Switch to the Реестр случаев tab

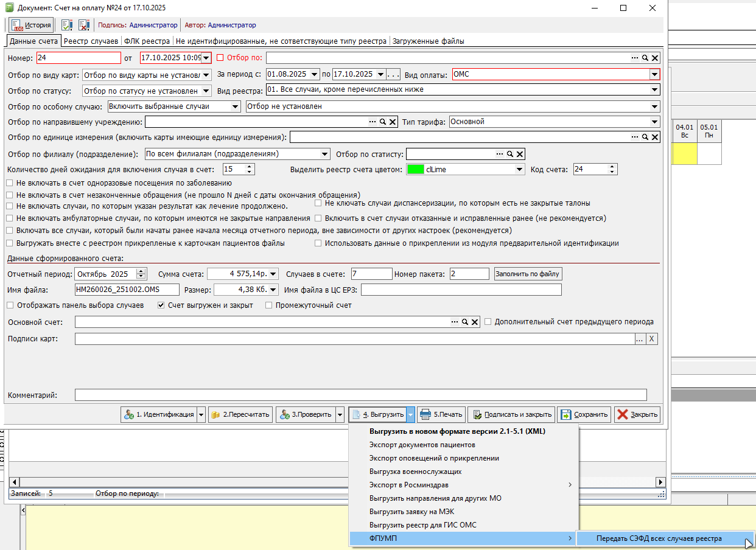[91, 41]
